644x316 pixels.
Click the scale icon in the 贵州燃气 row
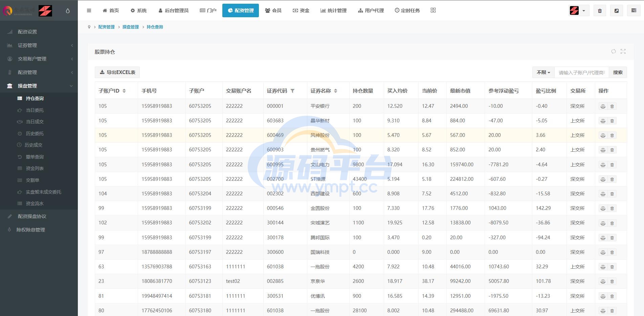coord(603,150)
